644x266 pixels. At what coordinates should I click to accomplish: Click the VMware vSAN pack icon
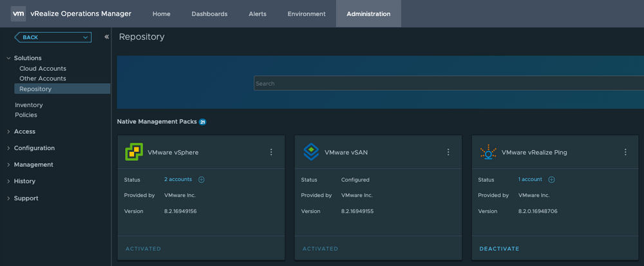[x=310, y=152]
